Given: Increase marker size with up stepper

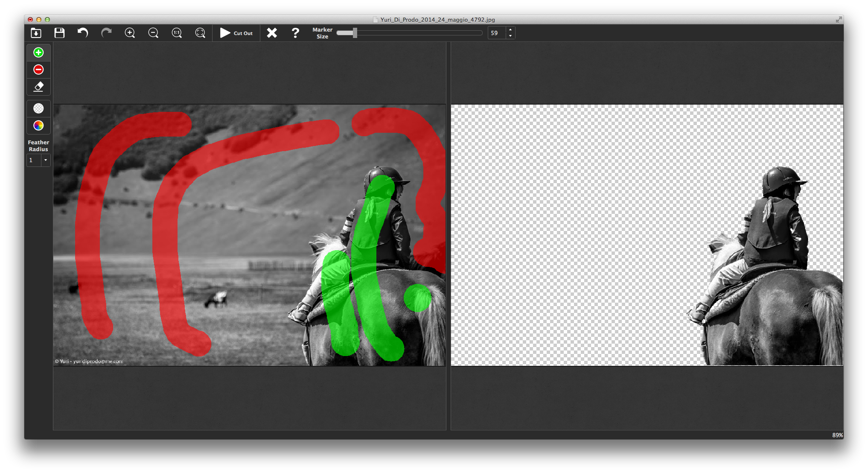Looking at the screenshot, I should (x=510, y=30).
